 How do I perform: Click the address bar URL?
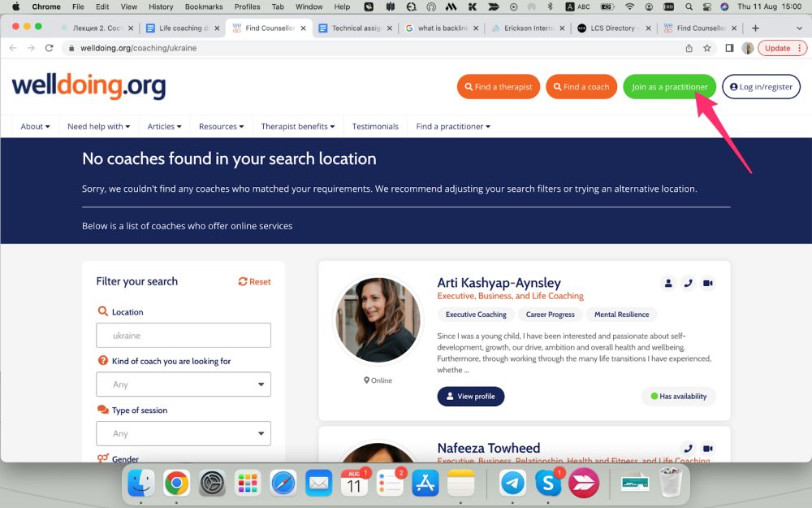(x=138, y=48)
